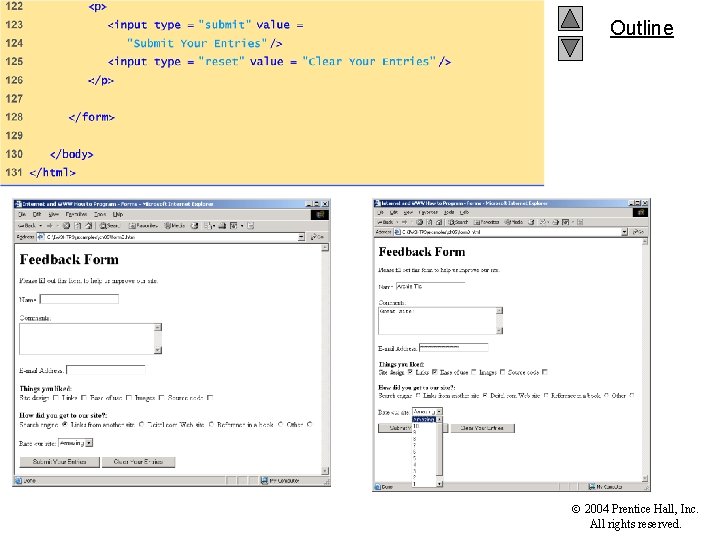Check Images checkbox in left form
Image resolution: width=720 pixels, height=540 pixels.
161,398
